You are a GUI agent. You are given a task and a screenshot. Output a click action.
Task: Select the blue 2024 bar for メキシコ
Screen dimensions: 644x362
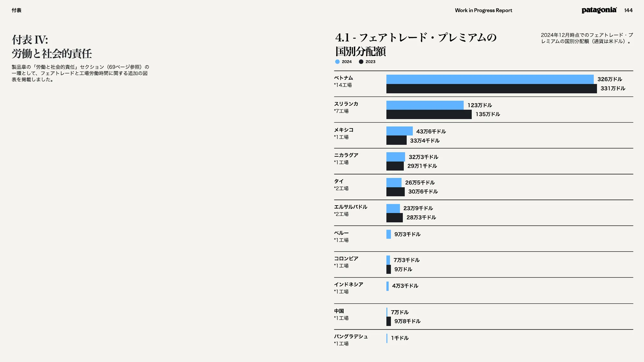coord(399,131)
